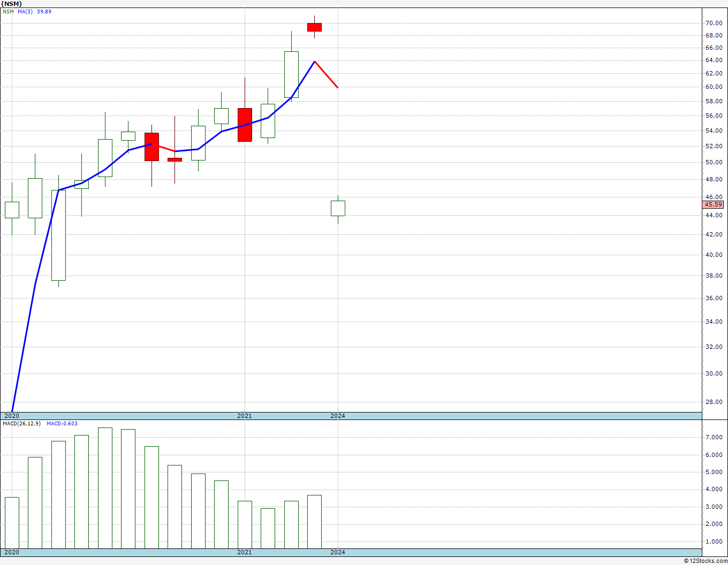The image size is (728, 565).
Task: Click the red candlestick body near 70.00
Action: pyautogui.click(x=314, y=27)
